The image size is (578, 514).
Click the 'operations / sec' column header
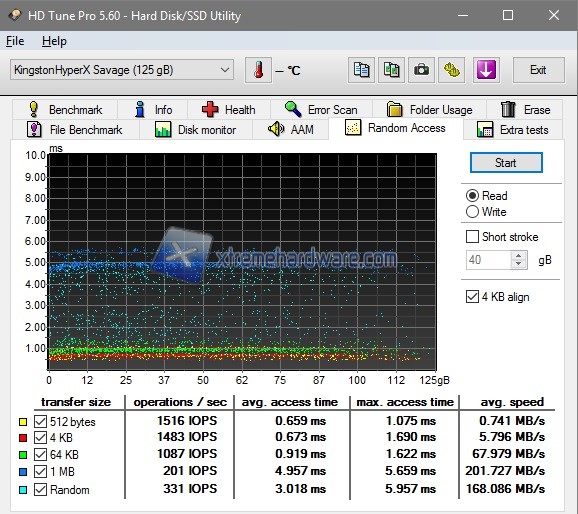tap(180, 402)
